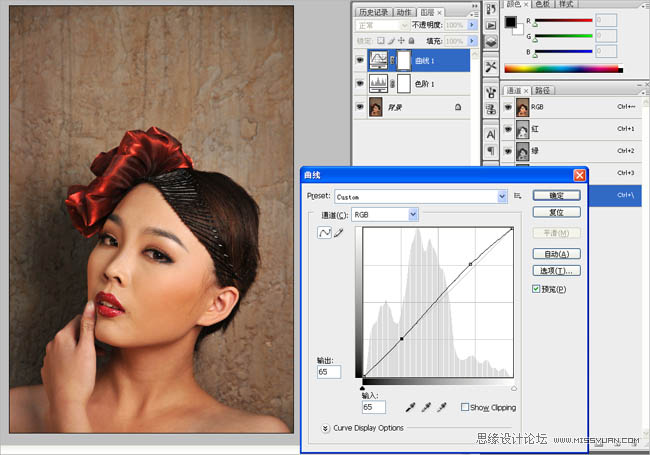Select the curve point edit tool
Screen dimensions: 650x455
[324, 232]
